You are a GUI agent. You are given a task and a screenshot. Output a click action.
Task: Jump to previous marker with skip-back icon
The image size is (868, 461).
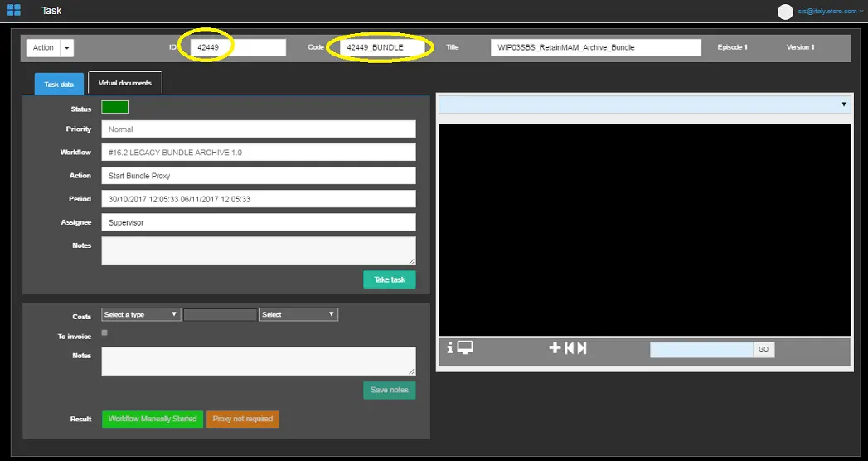point(570,348)
